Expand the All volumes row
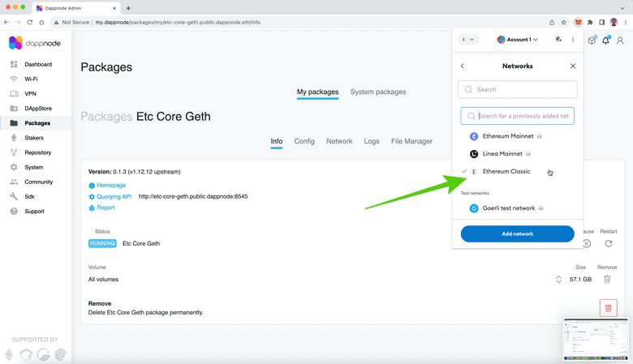633x364 pixels. coord(558,279)
